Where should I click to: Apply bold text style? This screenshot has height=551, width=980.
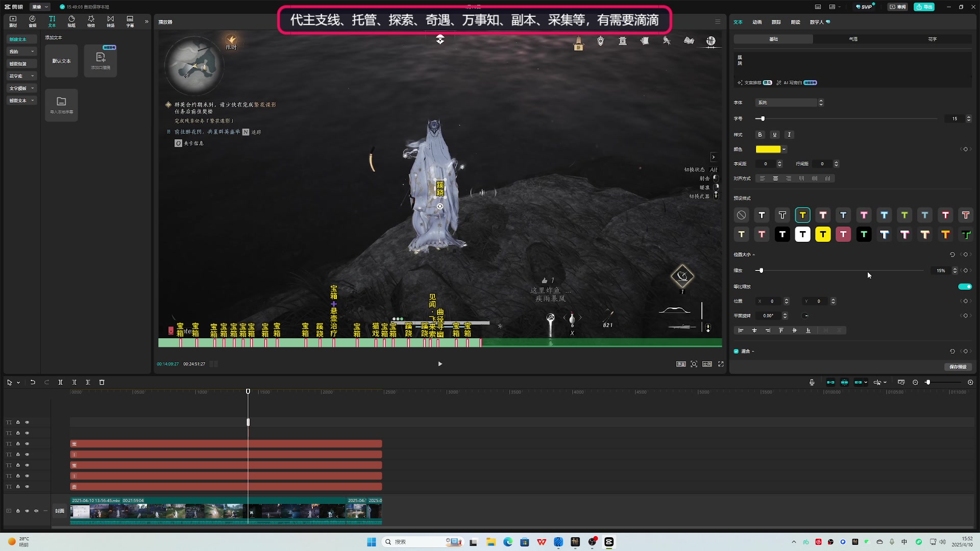[760, 135]
